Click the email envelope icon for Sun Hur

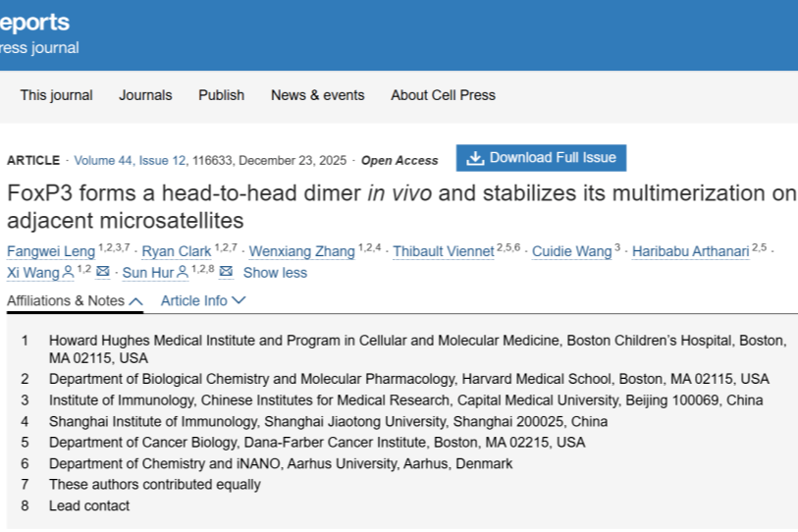point(226,272)
